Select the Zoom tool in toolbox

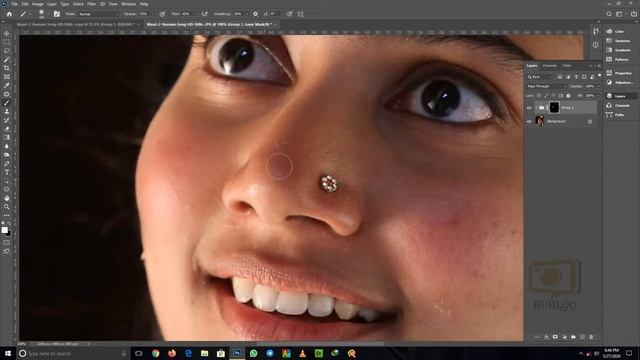pos(7,207)
